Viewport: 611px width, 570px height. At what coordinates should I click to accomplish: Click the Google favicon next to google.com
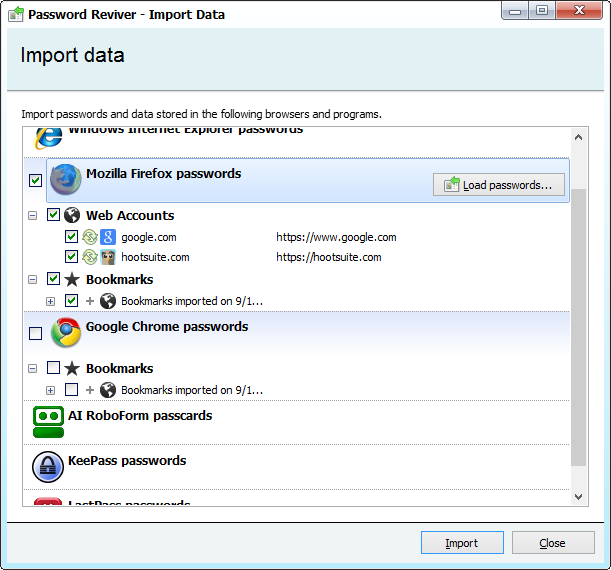pyautogui.click(x=108, y=237)
